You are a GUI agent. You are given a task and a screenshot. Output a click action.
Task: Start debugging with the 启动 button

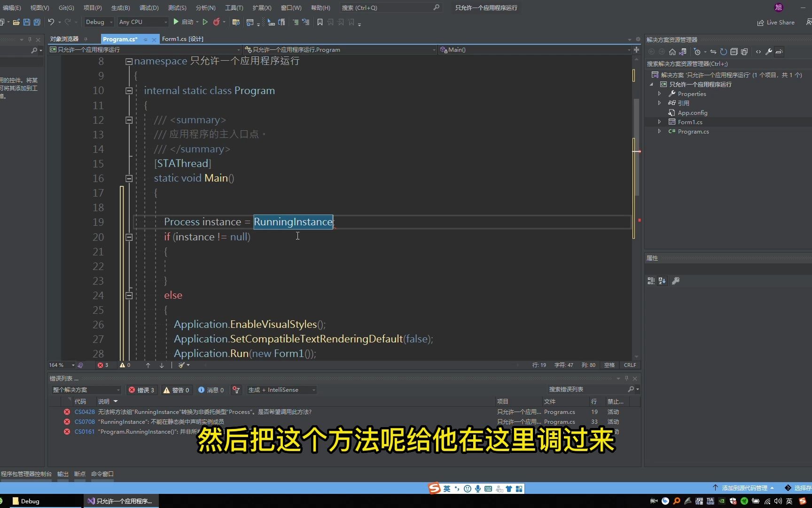coord(186,22)
